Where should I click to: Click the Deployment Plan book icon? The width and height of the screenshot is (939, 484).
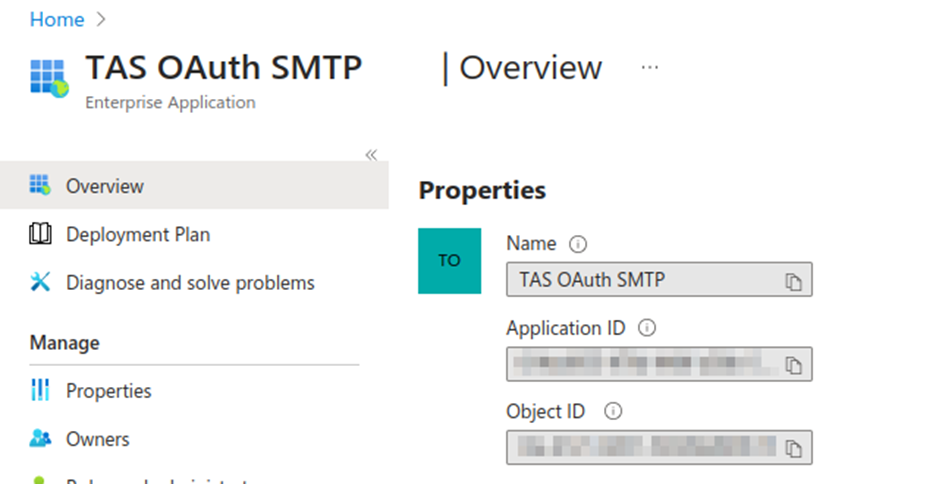[40, 235]
